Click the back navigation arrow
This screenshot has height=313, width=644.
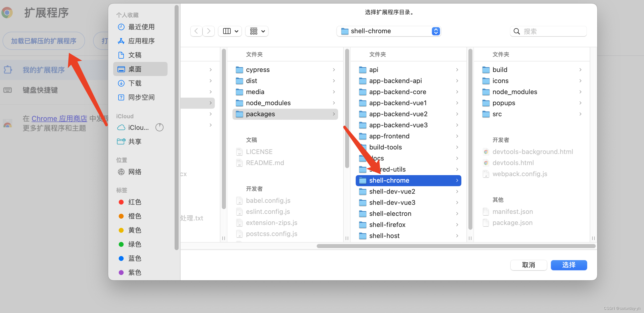click(x=196, y=31)
